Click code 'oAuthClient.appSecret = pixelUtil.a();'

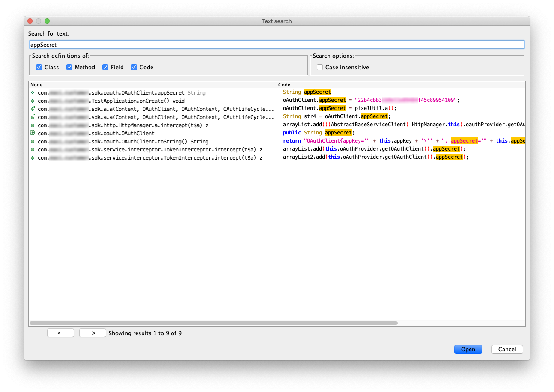pyautogui.click(x=340, y=108)
